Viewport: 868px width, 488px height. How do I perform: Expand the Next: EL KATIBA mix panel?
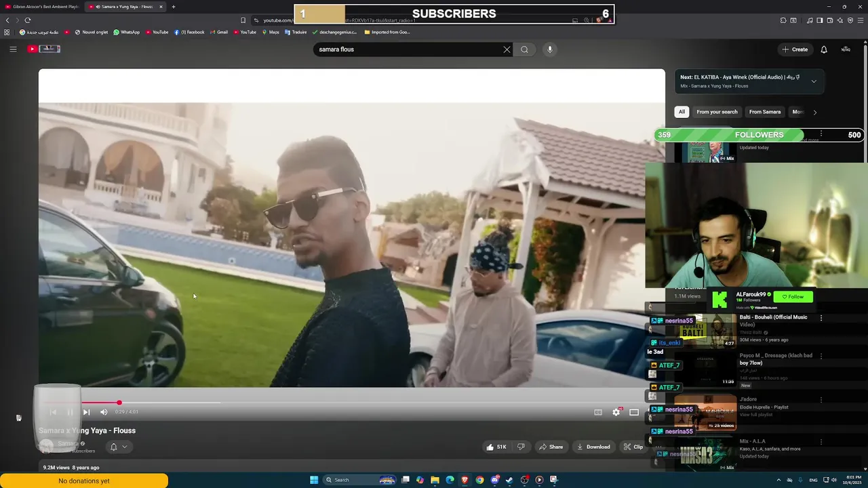click(x=814, y=81)
